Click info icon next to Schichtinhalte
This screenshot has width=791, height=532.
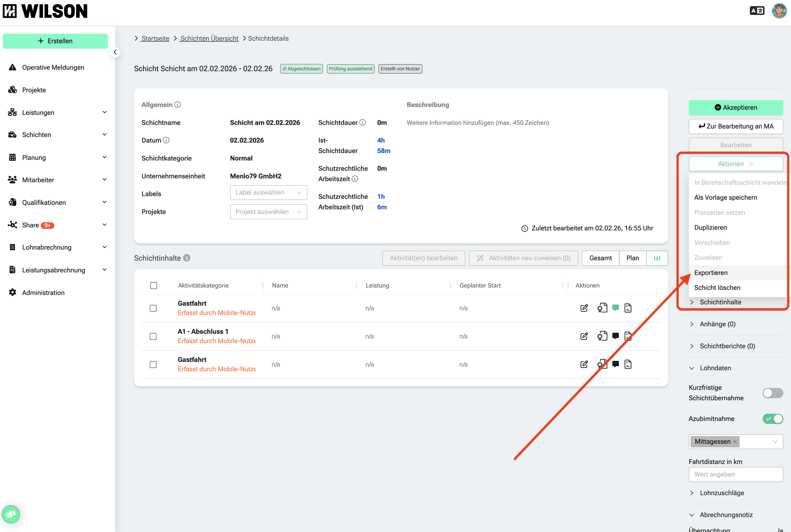click(x=187, y=258)
